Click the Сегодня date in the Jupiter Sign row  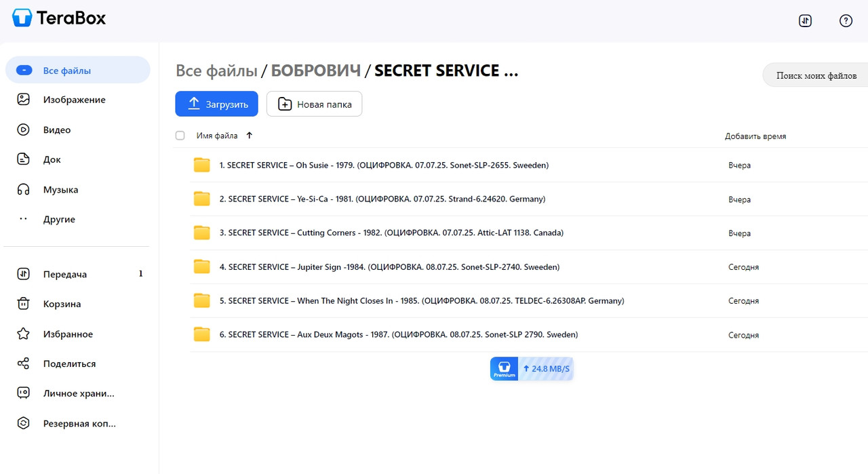point(743,266)
